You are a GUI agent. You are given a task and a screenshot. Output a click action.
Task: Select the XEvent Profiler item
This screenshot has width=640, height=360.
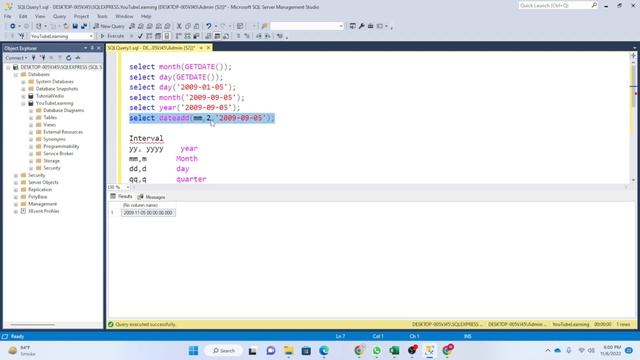[x=44, y=211]
